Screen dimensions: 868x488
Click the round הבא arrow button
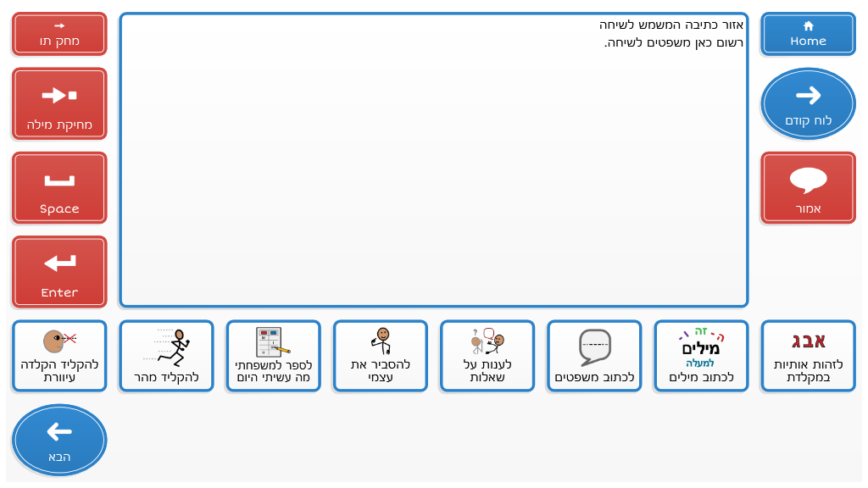coord(59,440)
